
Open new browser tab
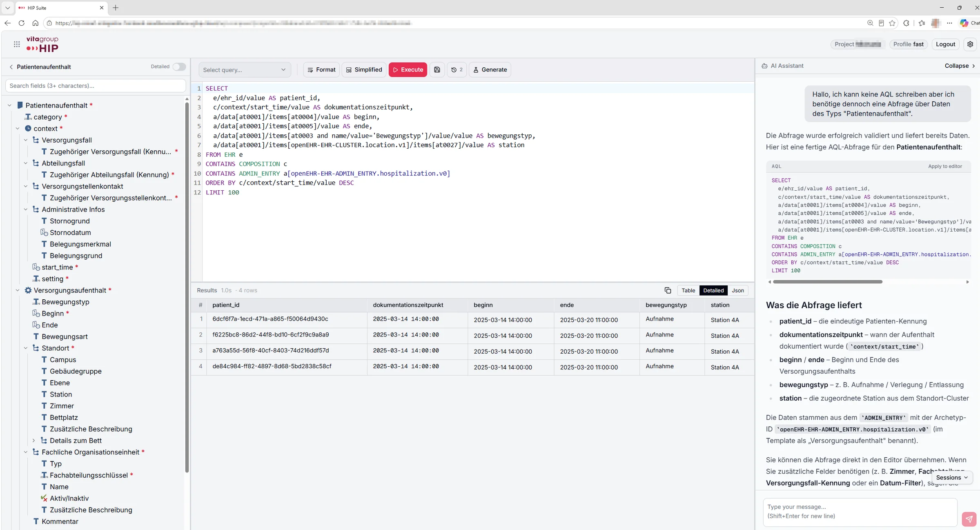(116, 8)
